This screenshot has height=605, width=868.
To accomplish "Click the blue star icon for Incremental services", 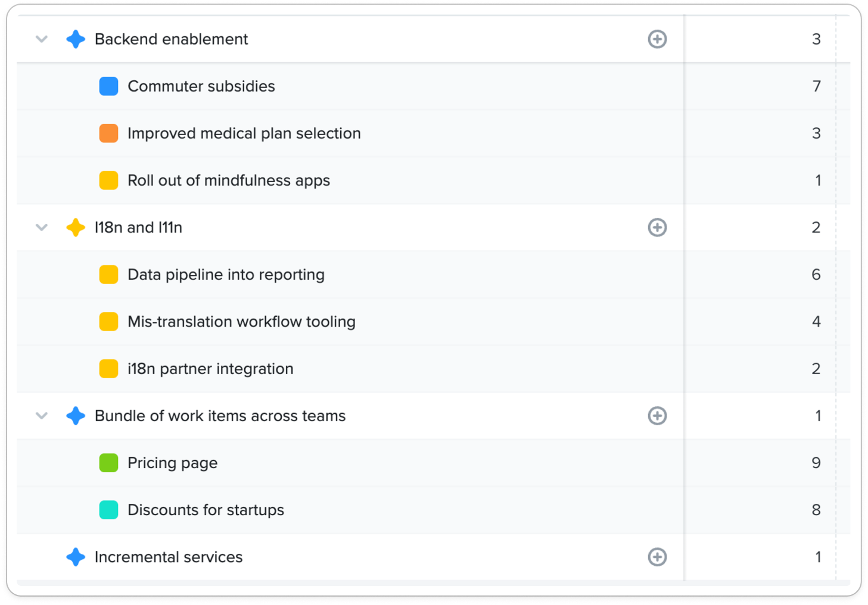I will [x=76, y=557].
